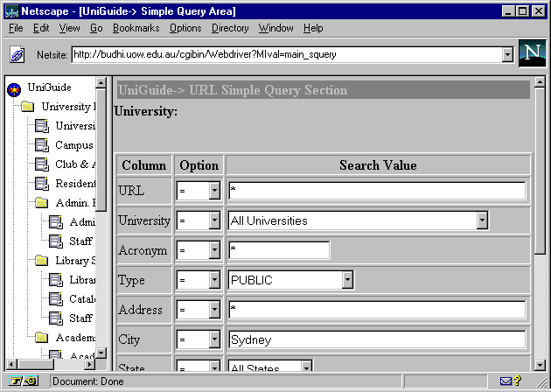Image resolution: width=551 pixels, height=392 pixels.
Task: Open the All Universities dropdown
Action: click(x=482, y=220)
